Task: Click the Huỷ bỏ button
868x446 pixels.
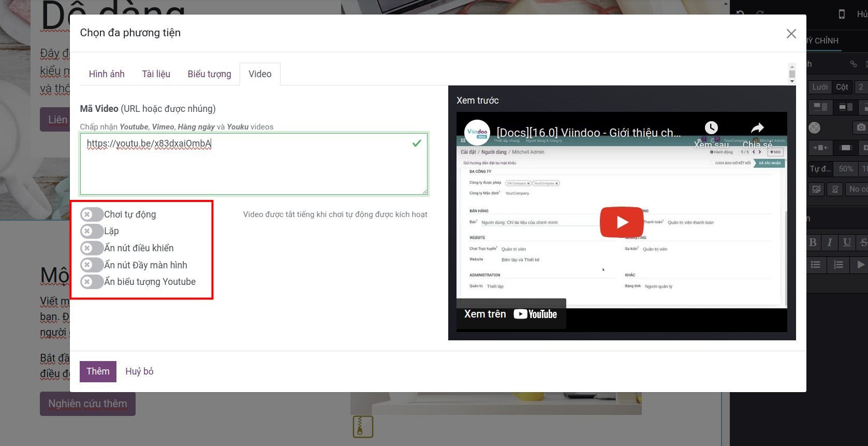Action: (x=139, y=371)
